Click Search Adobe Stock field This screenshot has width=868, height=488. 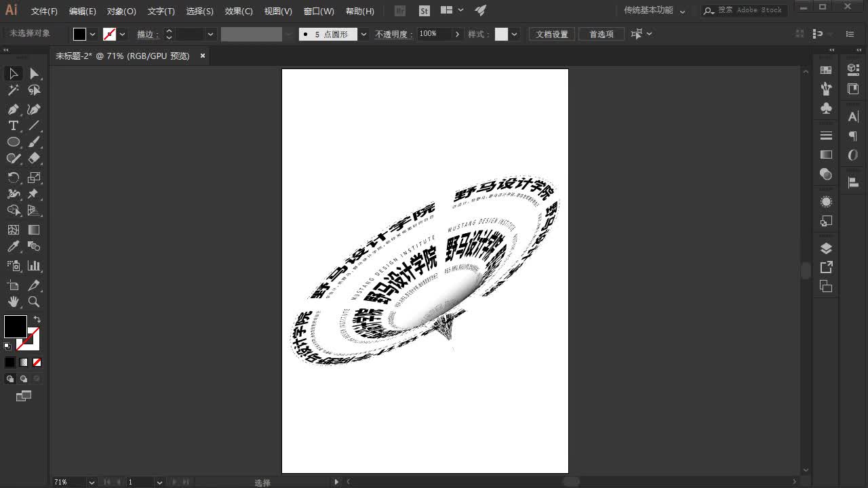coord(745,10)
